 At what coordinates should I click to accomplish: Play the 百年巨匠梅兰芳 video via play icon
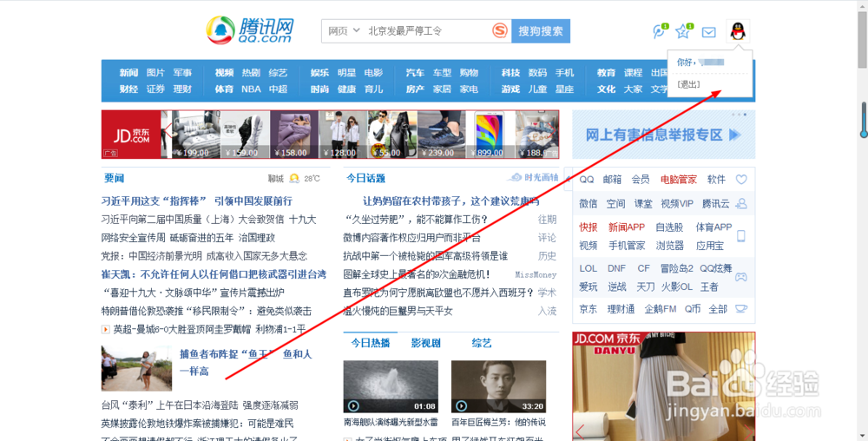tap(461, 406)
